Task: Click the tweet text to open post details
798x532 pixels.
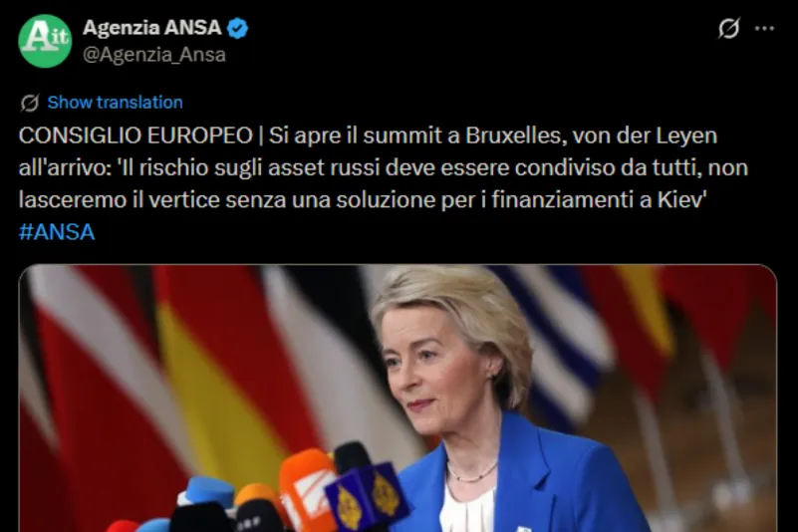Action: (x=383, y=168)
